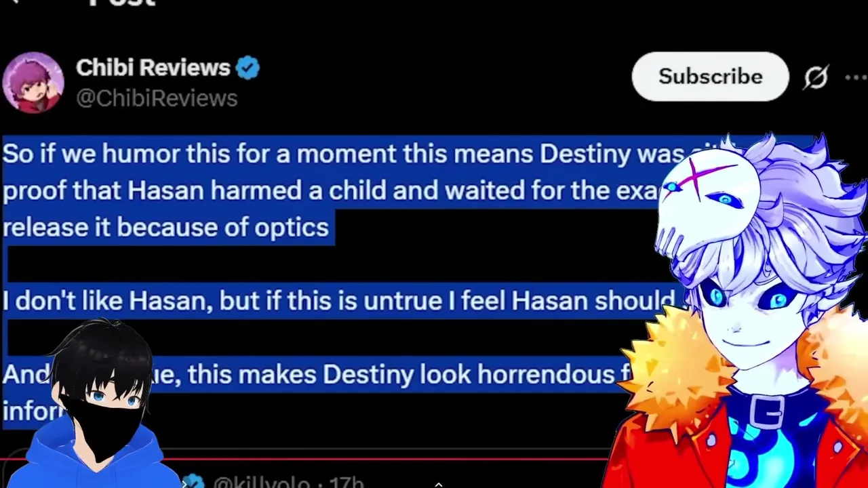Click the highlighted line 'release it because of optics'
The height and width of the screenshot is (488, 868).
tap(166, 227)
